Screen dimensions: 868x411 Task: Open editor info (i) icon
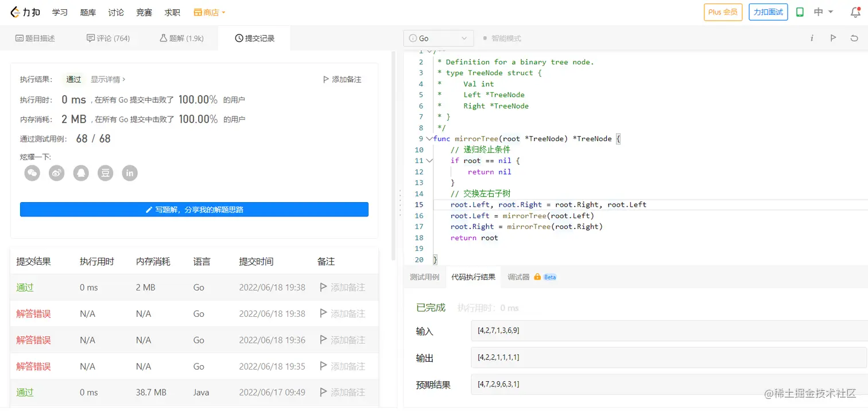812,38
